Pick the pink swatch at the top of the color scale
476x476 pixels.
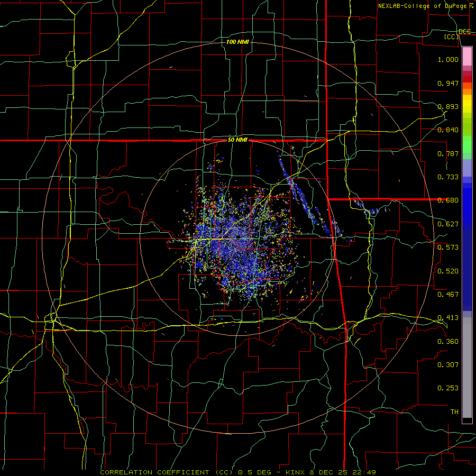pos(467,57)
